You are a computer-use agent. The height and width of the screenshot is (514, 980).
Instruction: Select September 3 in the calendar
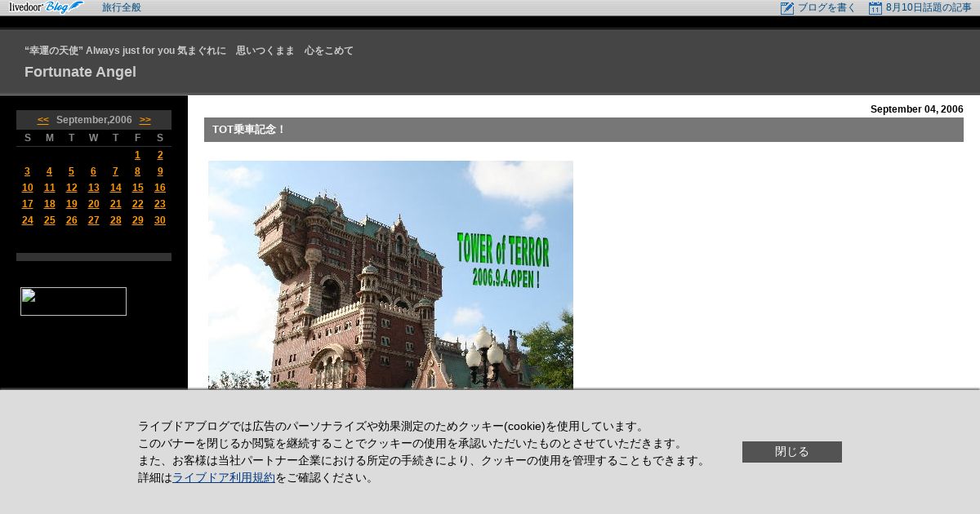27,171
